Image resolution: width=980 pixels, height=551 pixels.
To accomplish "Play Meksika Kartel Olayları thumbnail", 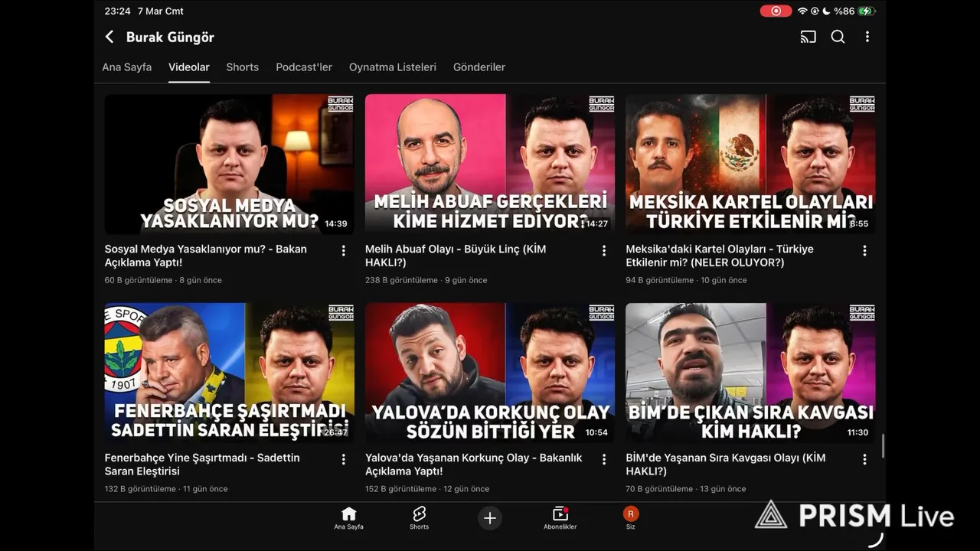I will (750, 165).
